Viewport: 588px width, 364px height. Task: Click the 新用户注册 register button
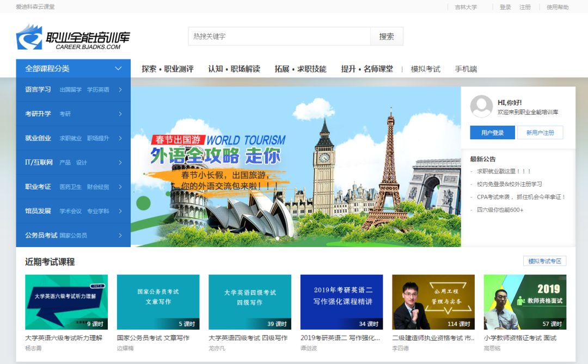[540, 133]
